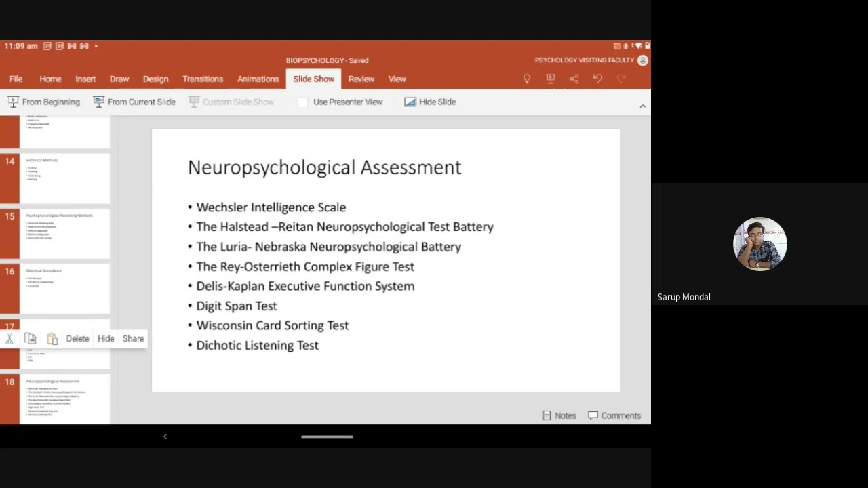868x488 pixels.
Task: Click the Dichotic Listening Test bullet
Action: pos(257,345)
